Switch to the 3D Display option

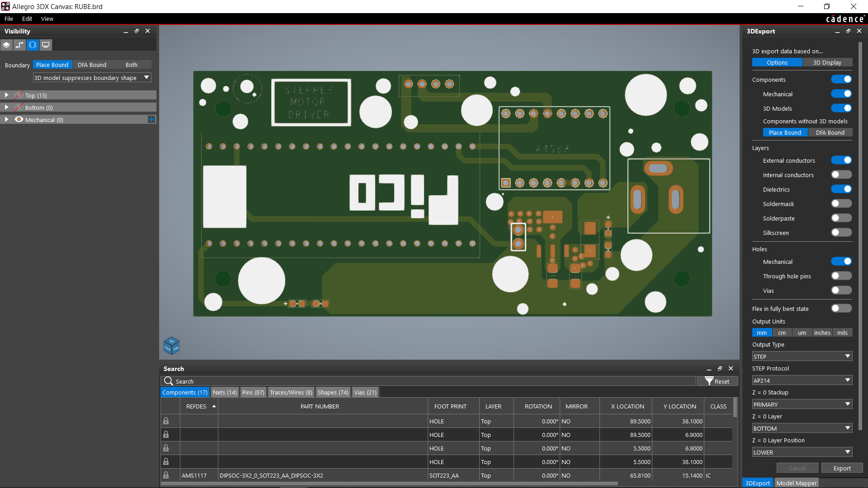coord(827,62)
